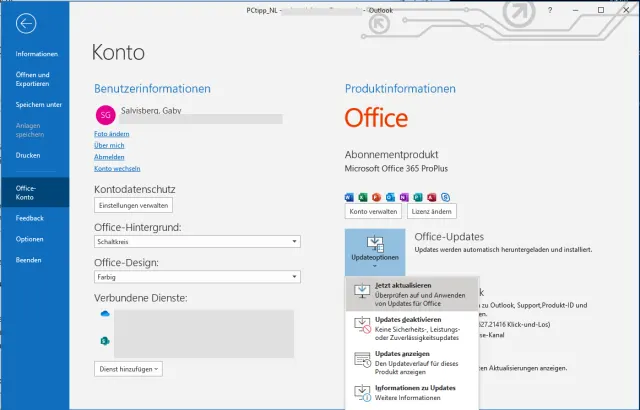Viewport: 640px width, 410px height.
Task: Click the Konto wechseln link
Action: click(x=117, y=168)
